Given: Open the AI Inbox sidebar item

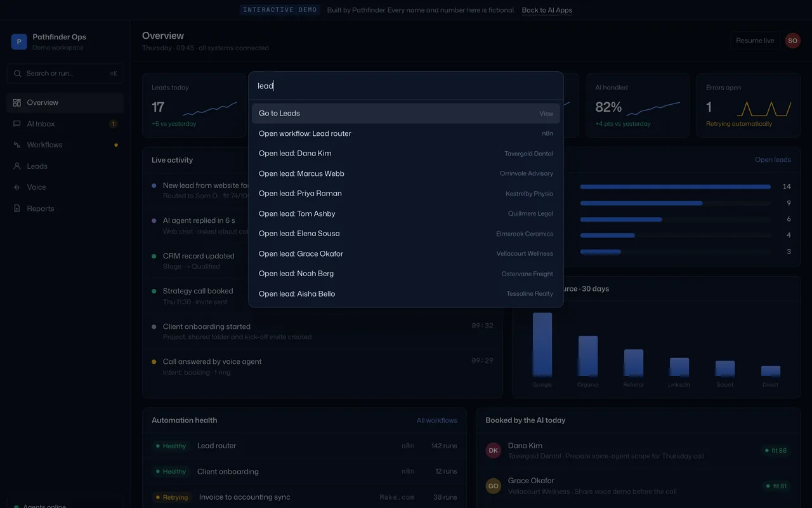Looking at the screenshot, I should [65, 124].
